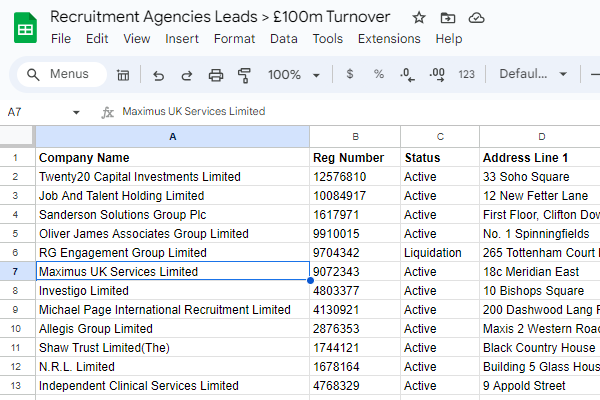Screen dimensions: 600x400
Task: Open the Google Sheets home icon
Action: coord(25,28)
